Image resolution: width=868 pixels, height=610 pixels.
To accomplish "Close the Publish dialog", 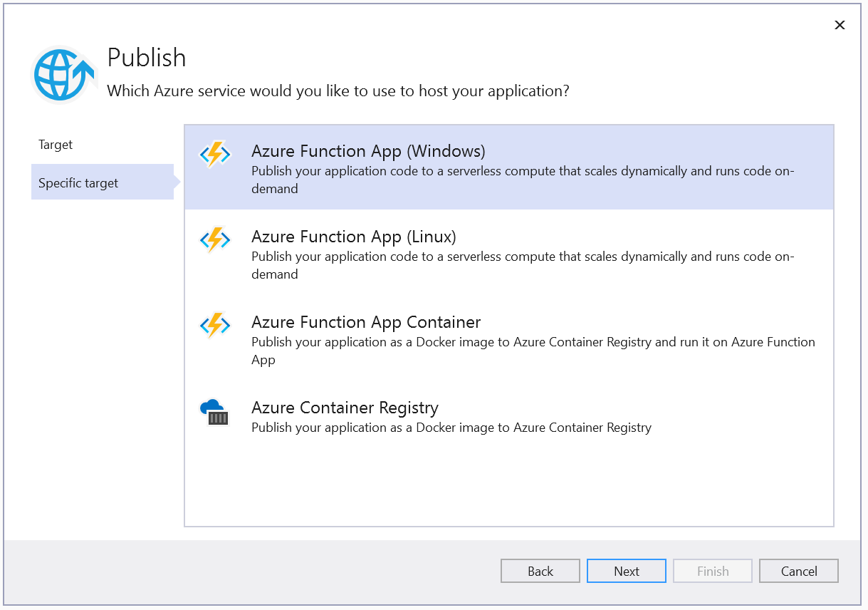I will point(840,25).
